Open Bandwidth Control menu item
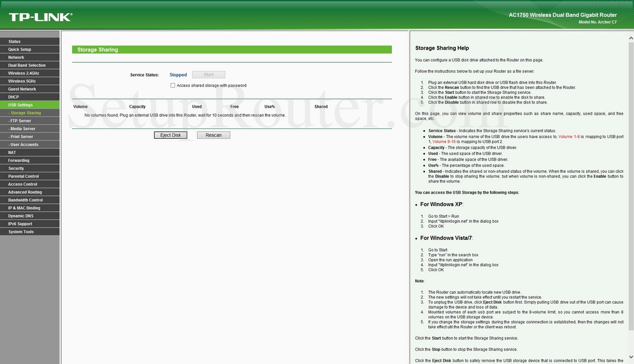 coord(30,200)
